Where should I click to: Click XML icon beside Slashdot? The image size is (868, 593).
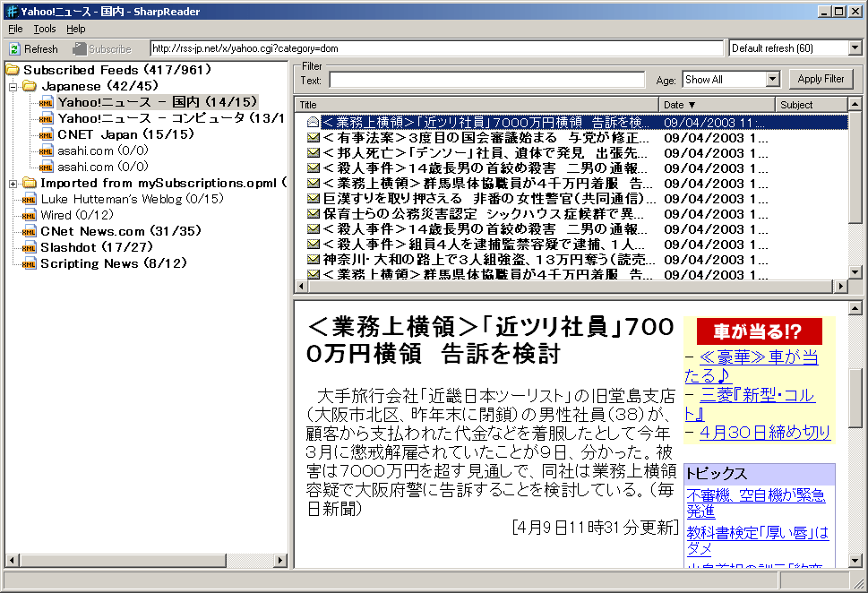[29, 247]
